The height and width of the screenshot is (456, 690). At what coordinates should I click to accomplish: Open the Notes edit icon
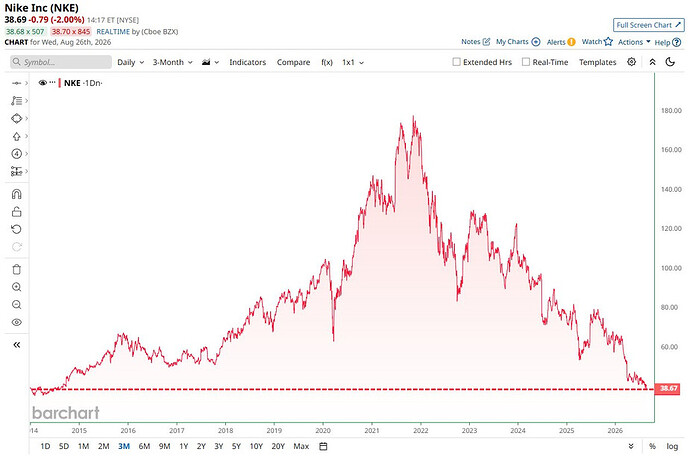tap(486, 42)
